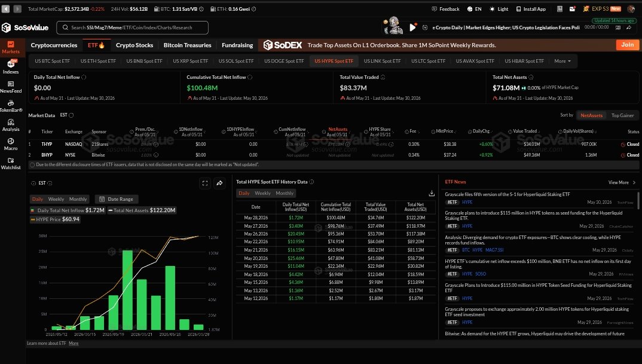Screen dimensions: 642x364
Task: Switch to the US BTC Spot ETF tab
Action: tap(53, 61)
